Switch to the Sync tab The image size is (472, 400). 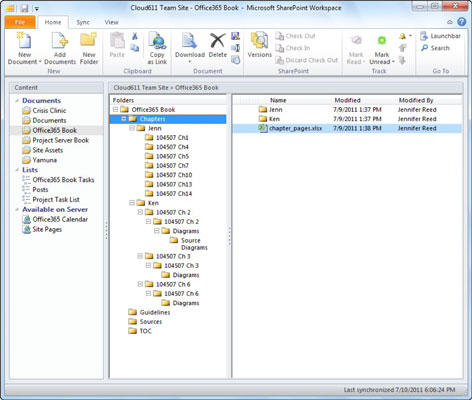pos(83,22)
